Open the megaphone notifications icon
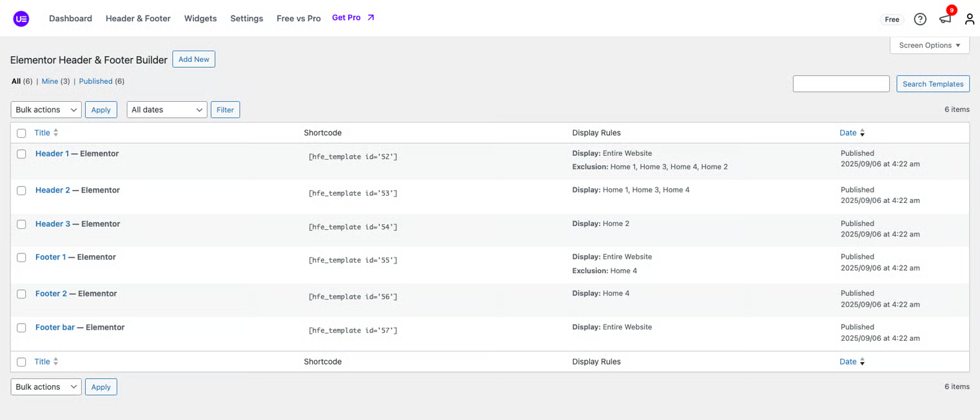This screenshot has height=420, width=980. coord(945,19)
